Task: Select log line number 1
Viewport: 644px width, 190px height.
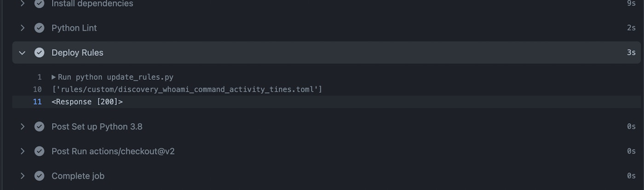Action: pos(40,77)
